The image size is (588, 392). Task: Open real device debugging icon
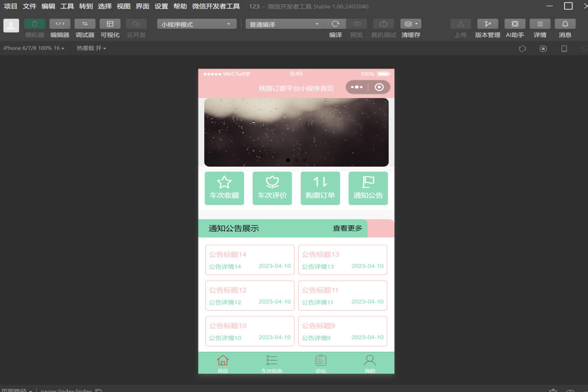pos(384,24)
